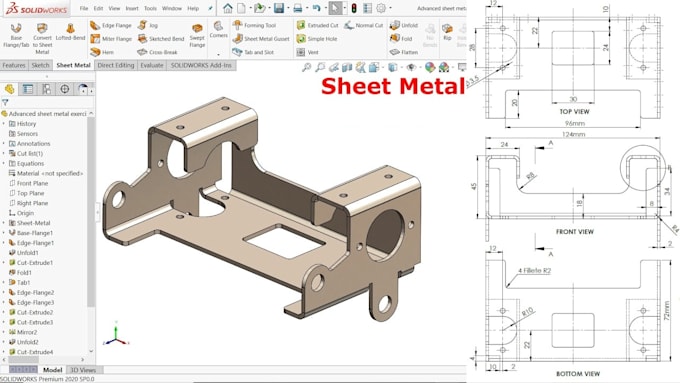Select Sheet Metal Gusset tool

(261, 39)
